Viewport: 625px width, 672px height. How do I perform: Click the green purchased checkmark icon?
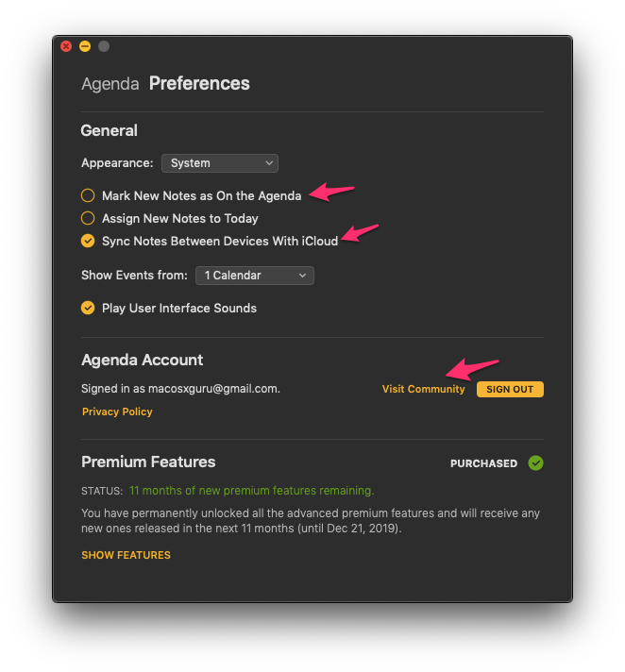pyautogui.click(x=535, y=462)
